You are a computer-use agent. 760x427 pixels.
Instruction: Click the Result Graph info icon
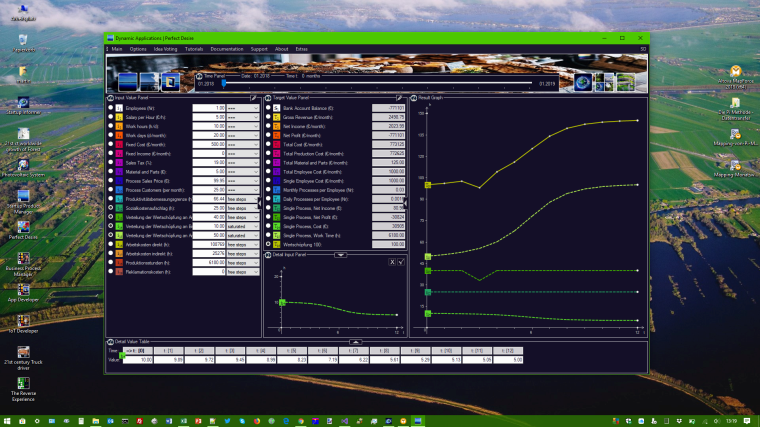tap(413, 98)
